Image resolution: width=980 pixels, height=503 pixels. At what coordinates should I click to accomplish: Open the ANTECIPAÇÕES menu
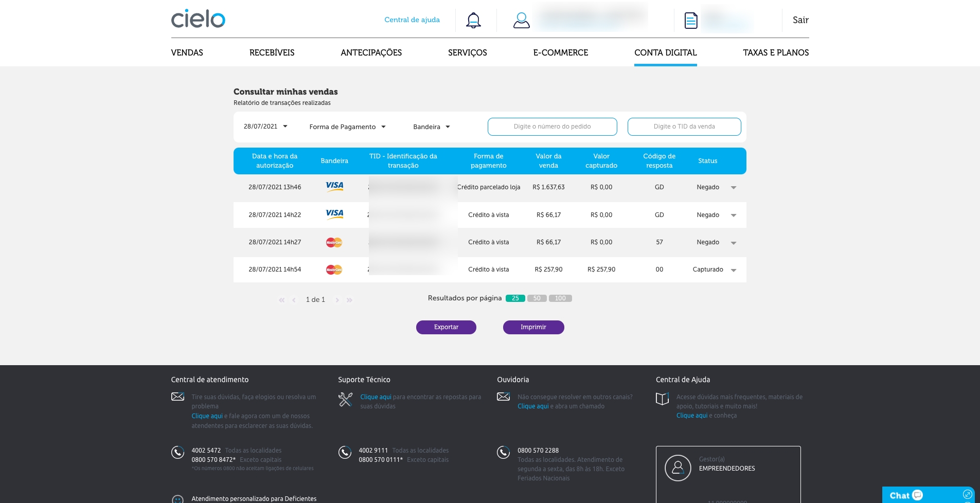pyautogui.click(x=371, y=52)
